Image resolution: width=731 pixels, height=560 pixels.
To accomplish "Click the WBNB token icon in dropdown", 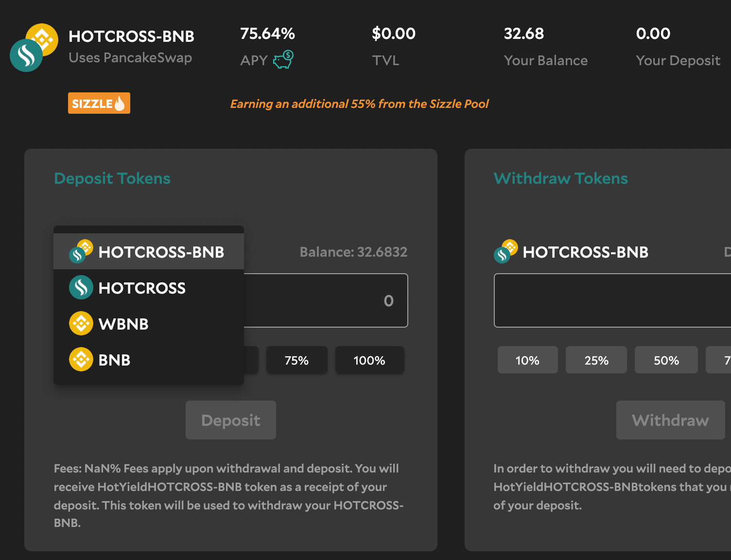I will [81, 323].
